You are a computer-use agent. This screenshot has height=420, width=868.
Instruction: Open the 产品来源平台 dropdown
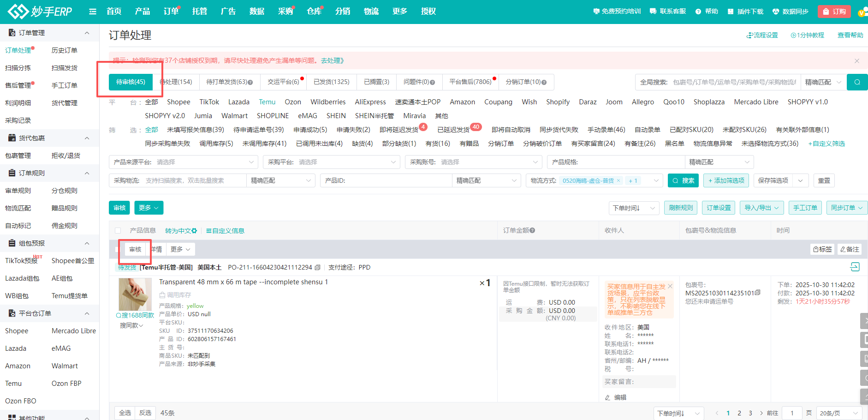[x=184, y=162]
